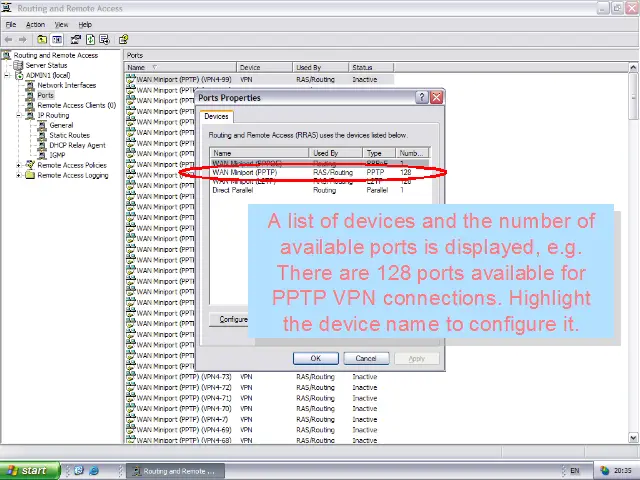
Task: Click the Network Interfaces icon
Action: point(30,85)
